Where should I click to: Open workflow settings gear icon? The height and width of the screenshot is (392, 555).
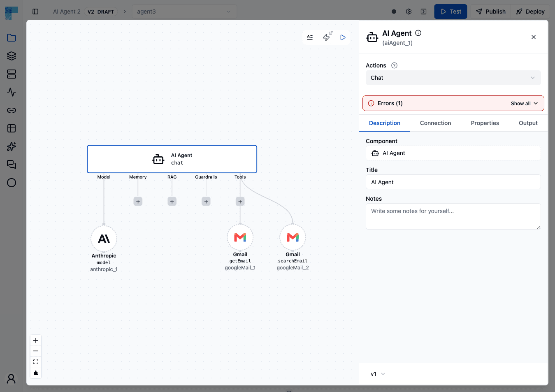tap(409, 12)
